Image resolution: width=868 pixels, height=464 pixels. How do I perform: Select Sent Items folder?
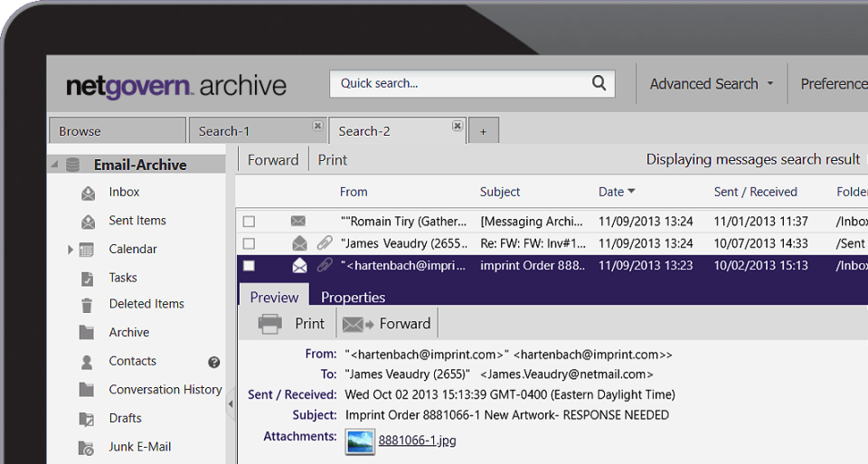coord(137,221)
